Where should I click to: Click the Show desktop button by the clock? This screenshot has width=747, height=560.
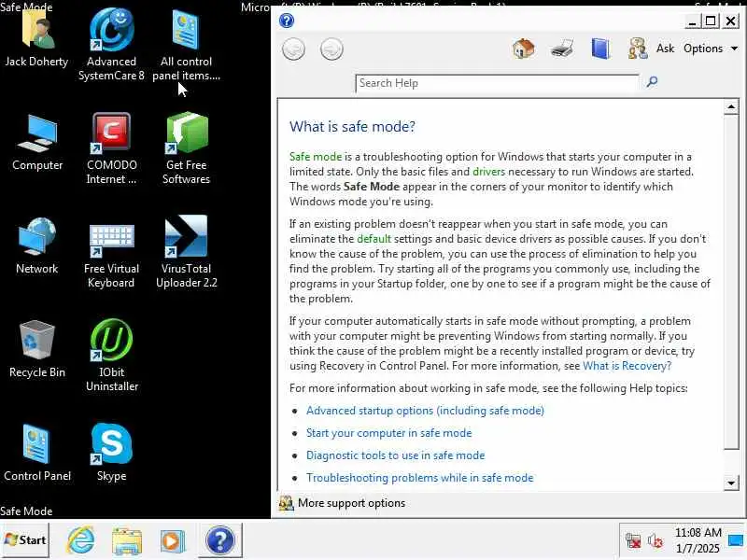point(737,540)
